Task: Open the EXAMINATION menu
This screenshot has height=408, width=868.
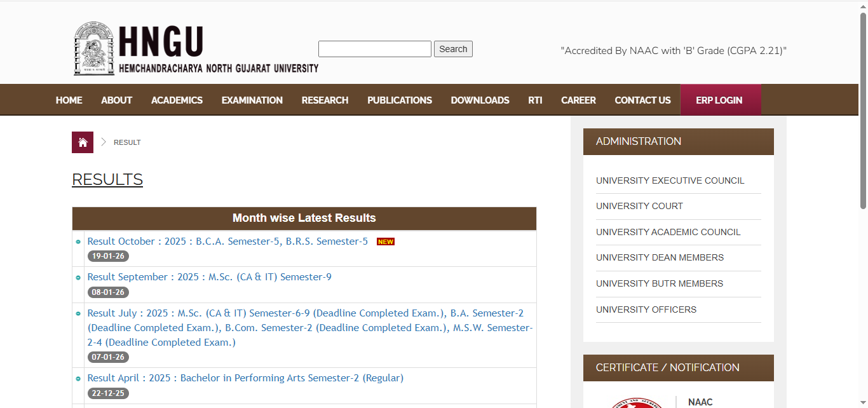Action: 252,100
